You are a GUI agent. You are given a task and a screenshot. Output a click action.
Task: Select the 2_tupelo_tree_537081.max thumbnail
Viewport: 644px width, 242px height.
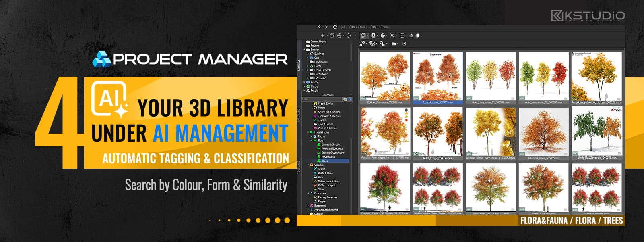[x=438, y=78]
